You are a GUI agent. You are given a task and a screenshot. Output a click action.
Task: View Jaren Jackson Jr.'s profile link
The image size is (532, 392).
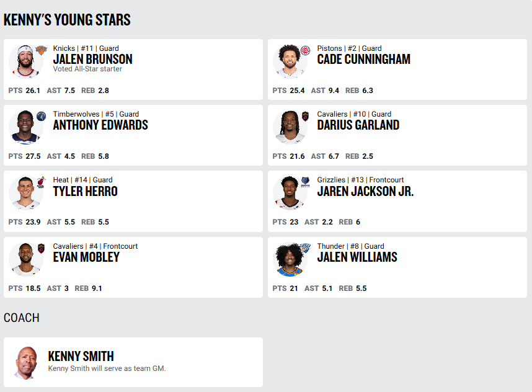pyautogui.click(x=365, y=191)
